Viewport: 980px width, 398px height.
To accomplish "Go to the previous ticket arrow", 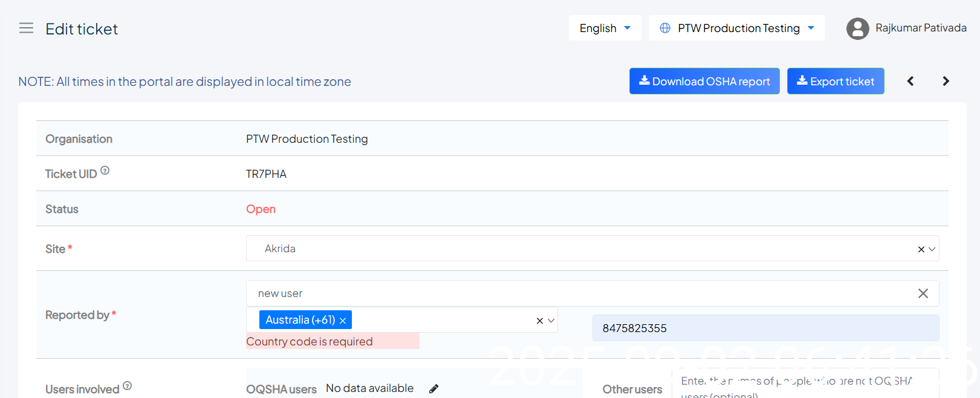I will pos(910,81).
